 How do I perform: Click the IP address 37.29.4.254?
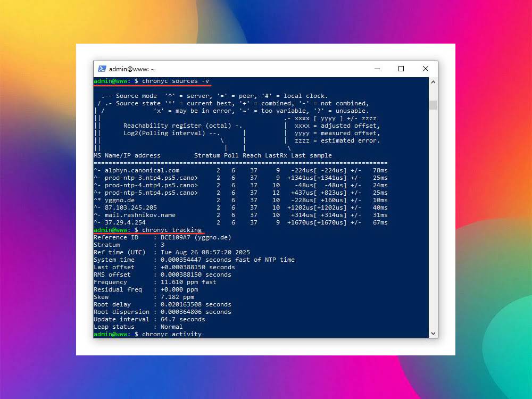click(x=125, y=222)
